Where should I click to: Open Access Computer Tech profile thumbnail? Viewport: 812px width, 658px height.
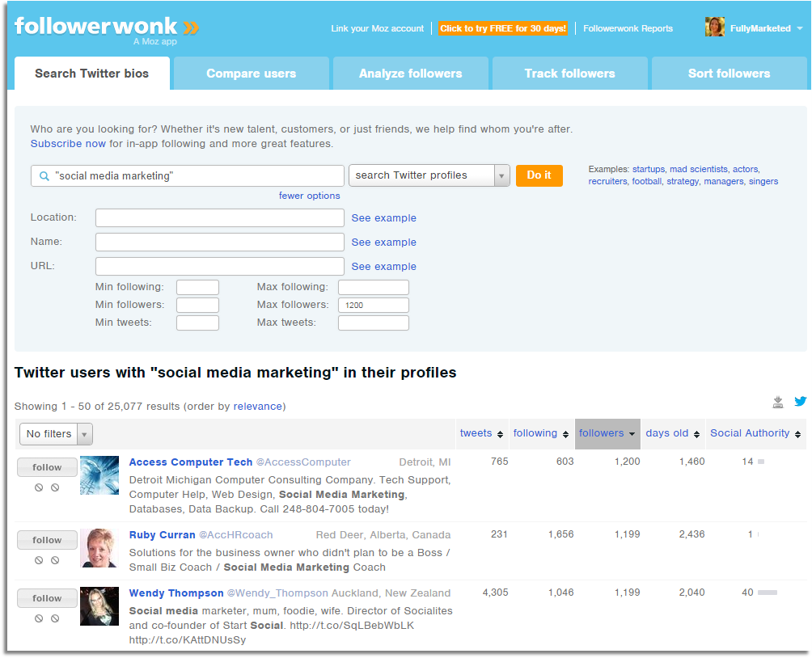(x=99, y=475)
